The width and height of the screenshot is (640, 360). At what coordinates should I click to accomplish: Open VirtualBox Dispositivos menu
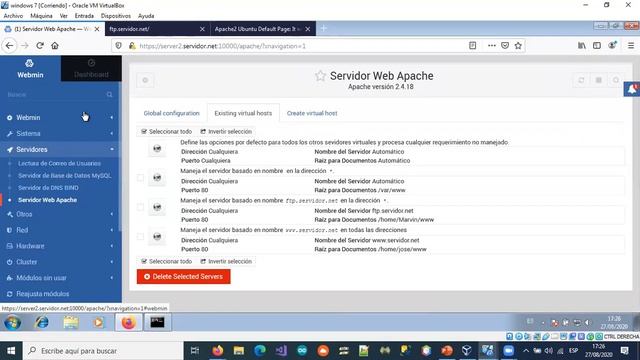(116, 16)
